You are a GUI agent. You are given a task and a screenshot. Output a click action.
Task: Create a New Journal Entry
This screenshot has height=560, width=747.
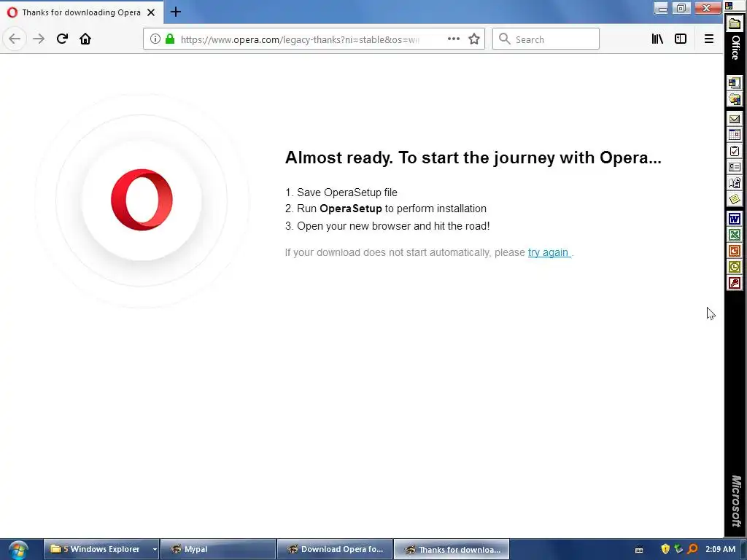click(735, 183)
